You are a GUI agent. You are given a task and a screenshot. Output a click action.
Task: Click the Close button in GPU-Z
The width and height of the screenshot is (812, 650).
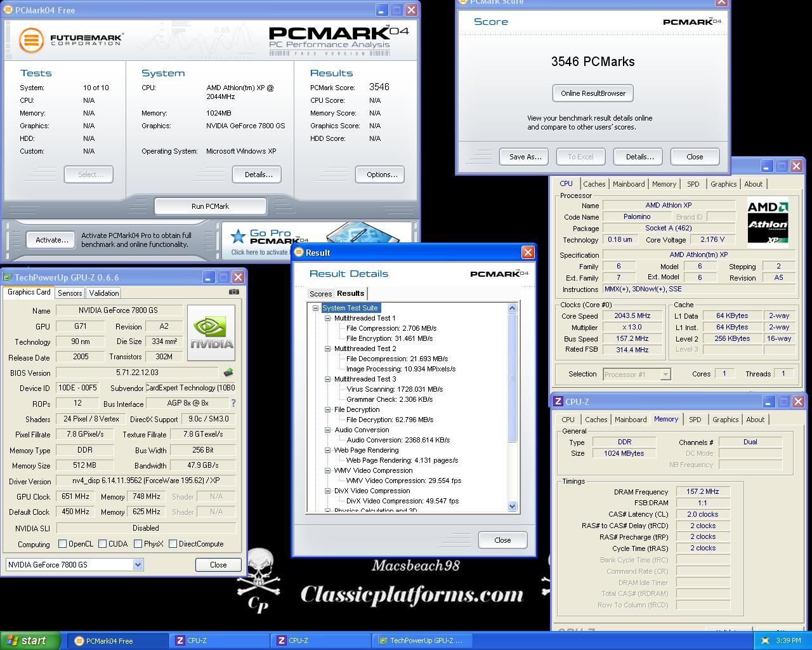pos(218,565)
